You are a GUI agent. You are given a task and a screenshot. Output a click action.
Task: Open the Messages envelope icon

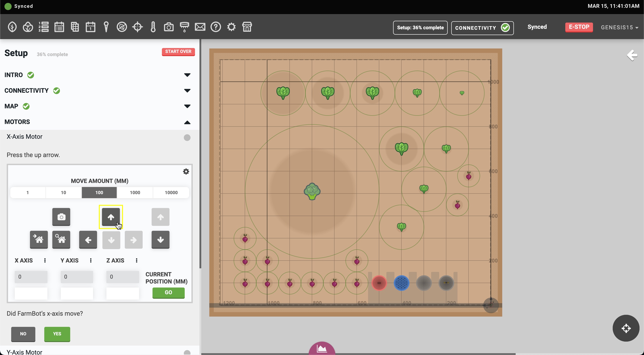point(200,27)
